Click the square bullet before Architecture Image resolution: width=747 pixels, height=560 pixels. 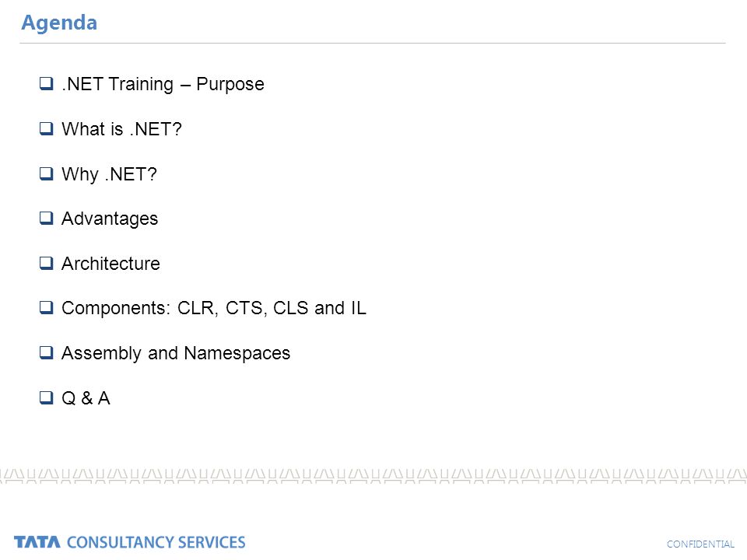(46, 263)
